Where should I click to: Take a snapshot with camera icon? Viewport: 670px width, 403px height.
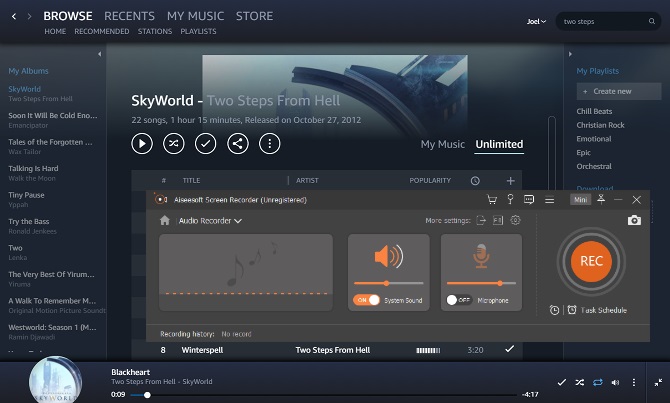[634, 220]
